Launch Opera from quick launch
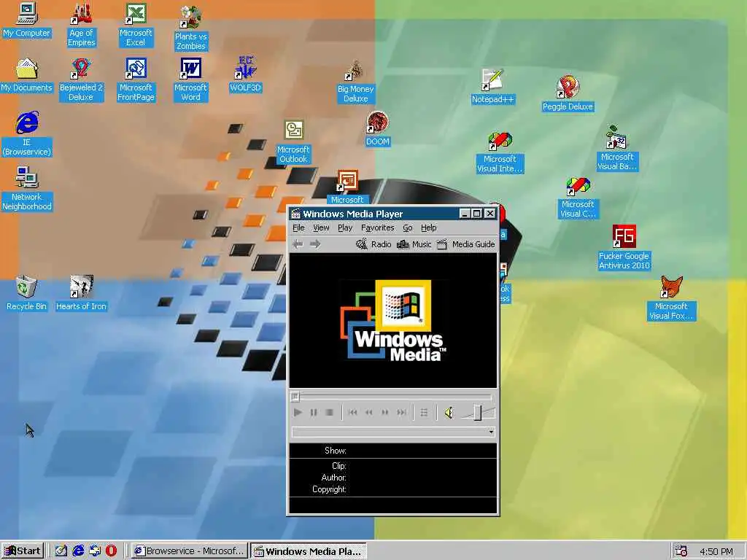 click(x=111, y=551)
